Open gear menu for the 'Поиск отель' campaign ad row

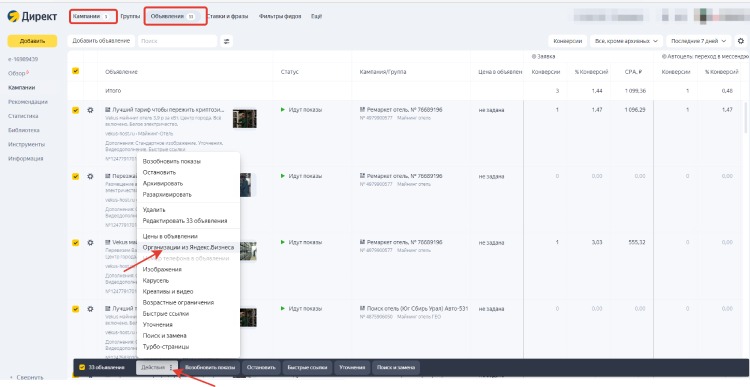coord(90,309)
